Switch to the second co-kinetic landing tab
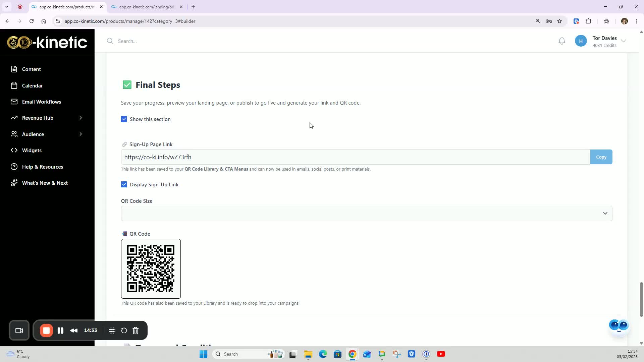The height and width of the screenshot is (362, 644). pos(147,7)
